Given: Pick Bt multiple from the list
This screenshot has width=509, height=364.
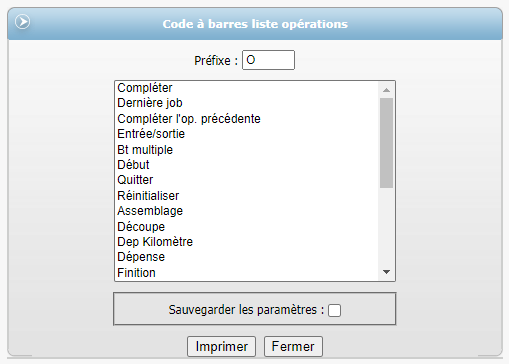Looking at the screenshot, I should pyautogui.click(x=246, y=150).
